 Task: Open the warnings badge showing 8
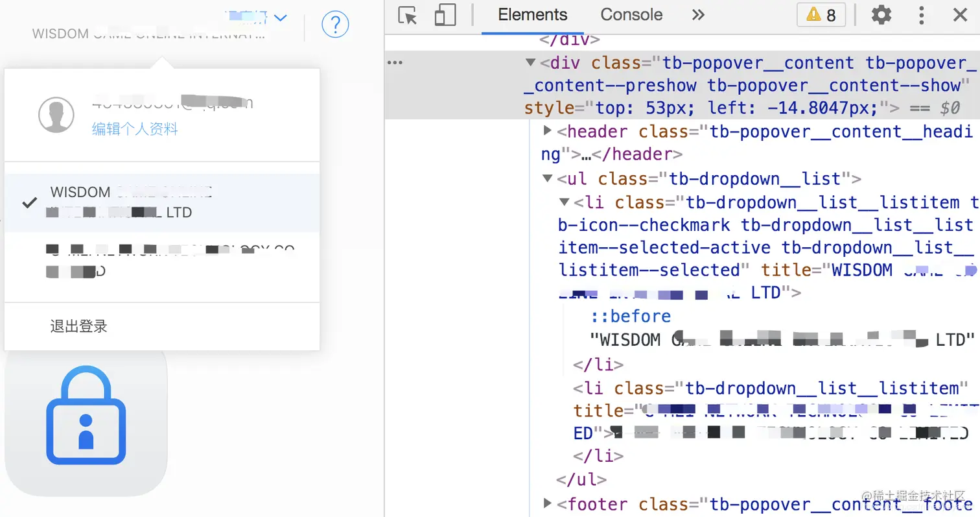tap(821, 15)
